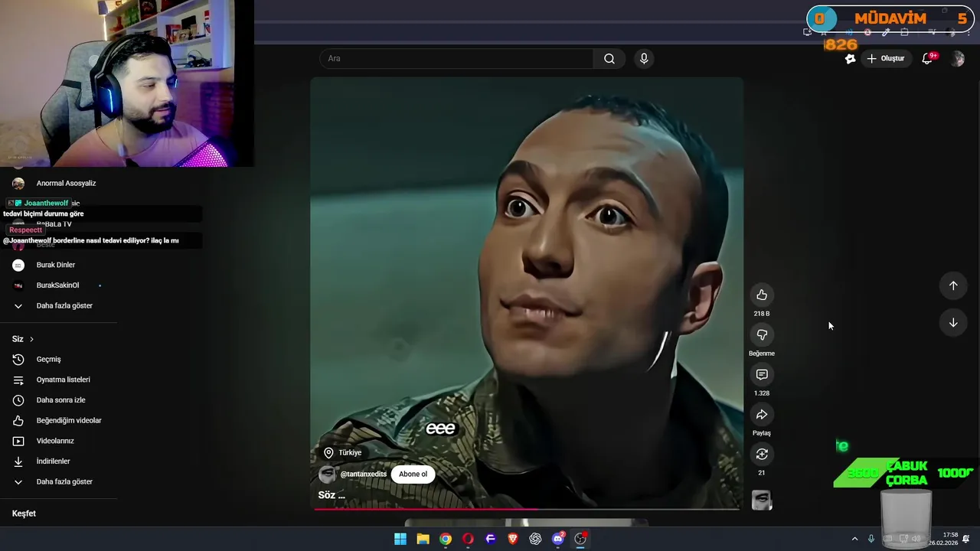Go to next Short with down arrow
Viewport: 980px width, 551px height.
point(953,323)
